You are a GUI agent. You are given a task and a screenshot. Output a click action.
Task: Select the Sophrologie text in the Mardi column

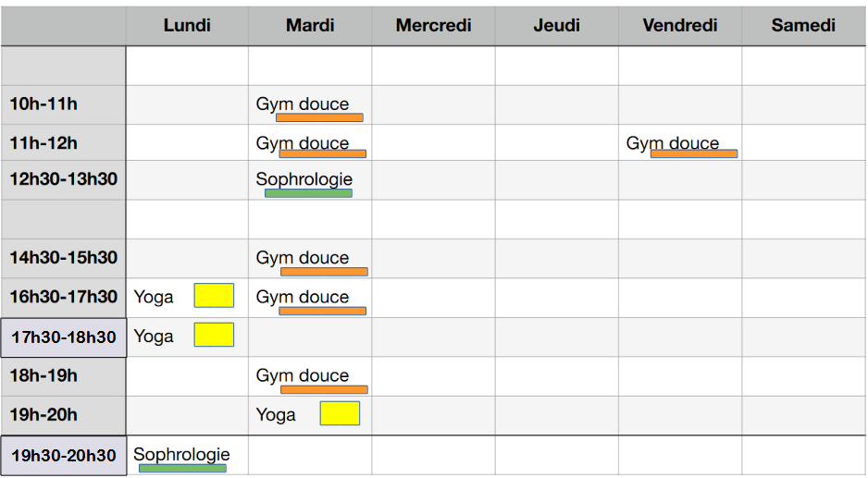tap(304, 179)
